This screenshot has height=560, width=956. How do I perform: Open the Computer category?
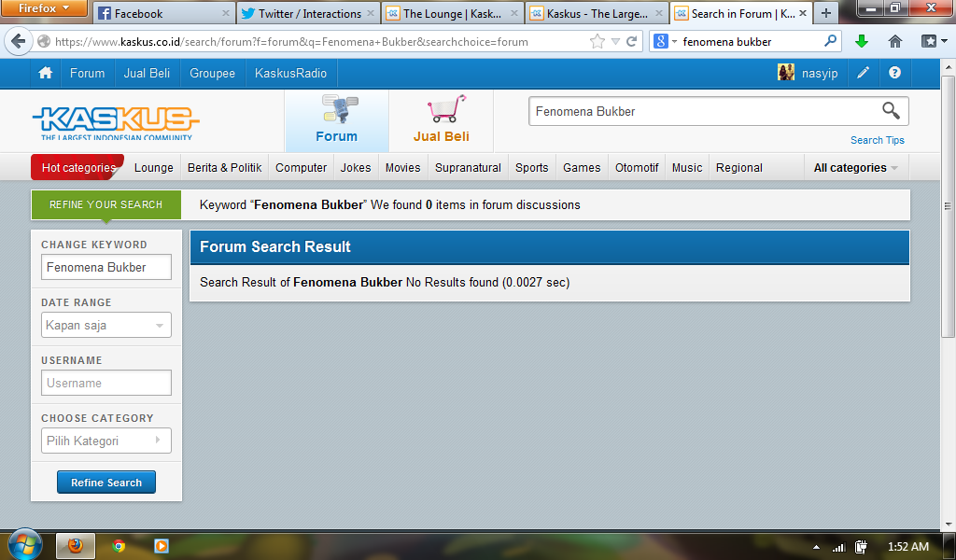tap(302, 168)
